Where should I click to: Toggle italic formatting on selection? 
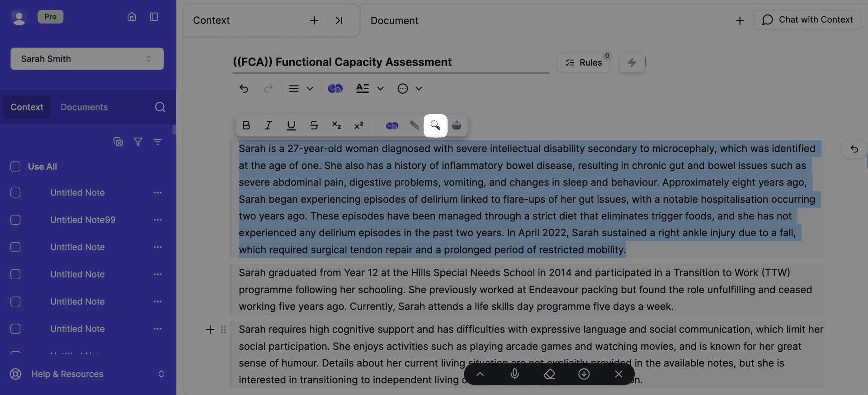268,125
